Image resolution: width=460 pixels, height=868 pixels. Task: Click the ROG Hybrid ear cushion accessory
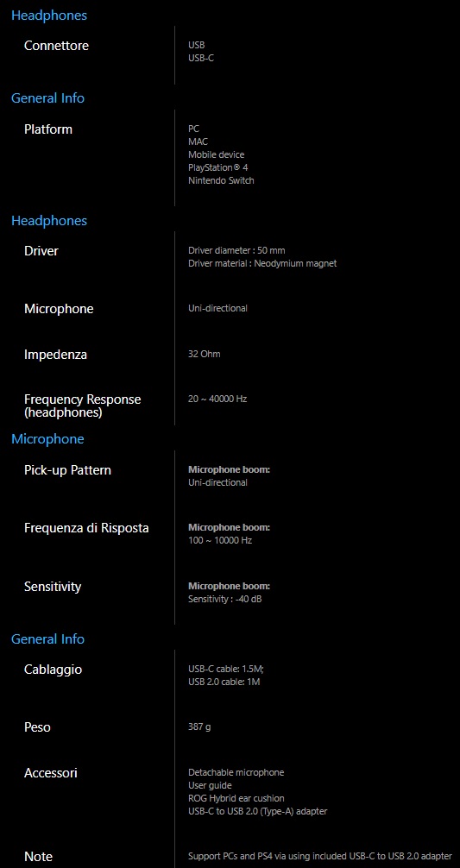(236, 798)
